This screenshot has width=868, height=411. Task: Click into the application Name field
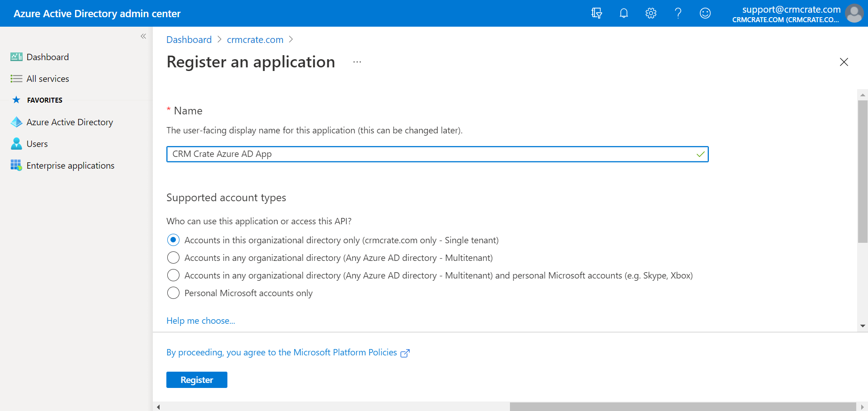(x=437, y=154)
